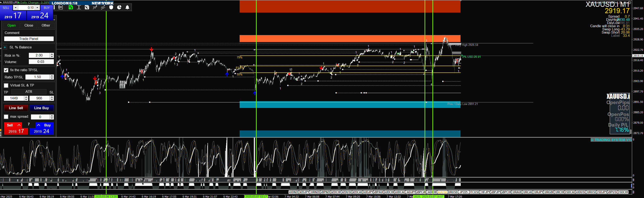Click the ATR mode button
This screenshot has height=198, width=644.
pos(29,92)
